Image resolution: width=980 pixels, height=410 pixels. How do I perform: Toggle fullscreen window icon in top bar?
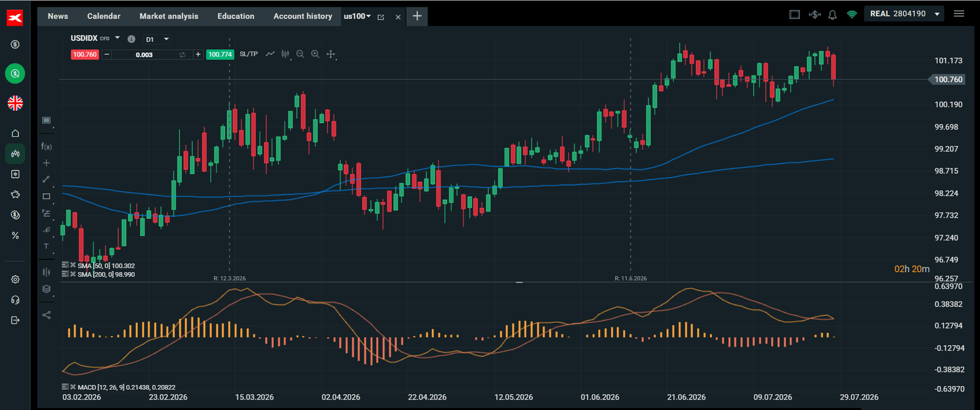[x=795, y=15]
